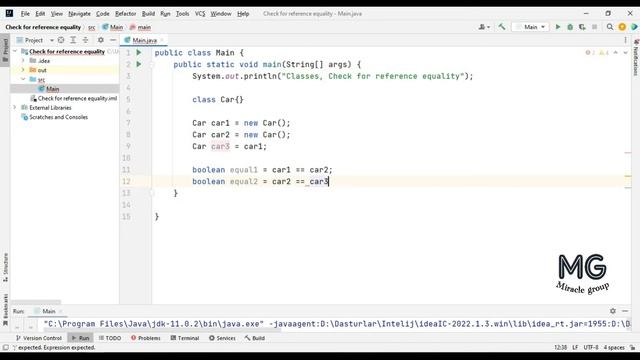This screenshot has height=360, width=640.
Task: Click the main method breadcrumb
Action: coord(140,27)
